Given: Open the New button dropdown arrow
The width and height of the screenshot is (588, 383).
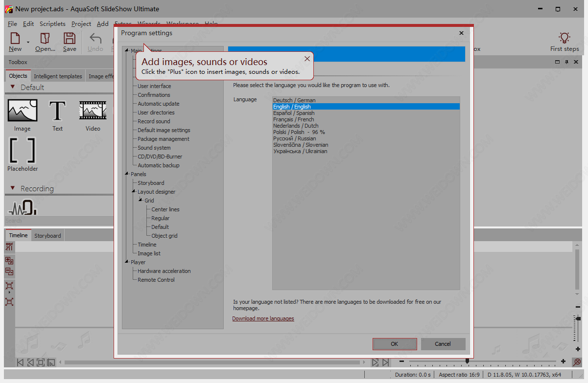Looking at the screenshot, I should [x=28, y=43].
